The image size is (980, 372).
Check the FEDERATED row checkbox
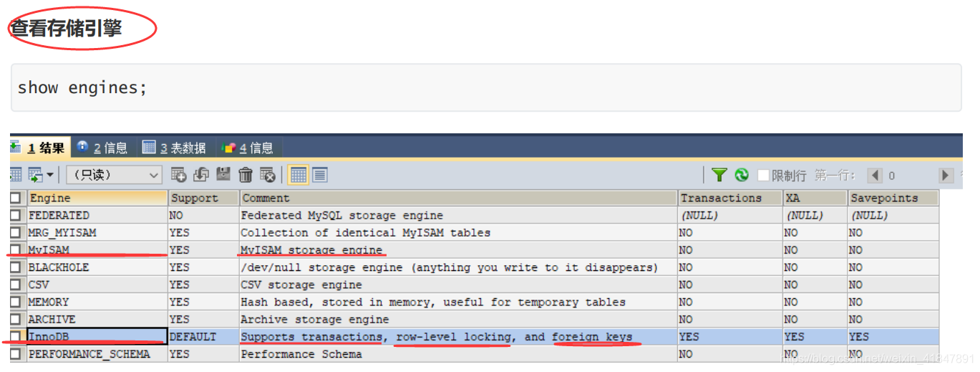point(16,215)
